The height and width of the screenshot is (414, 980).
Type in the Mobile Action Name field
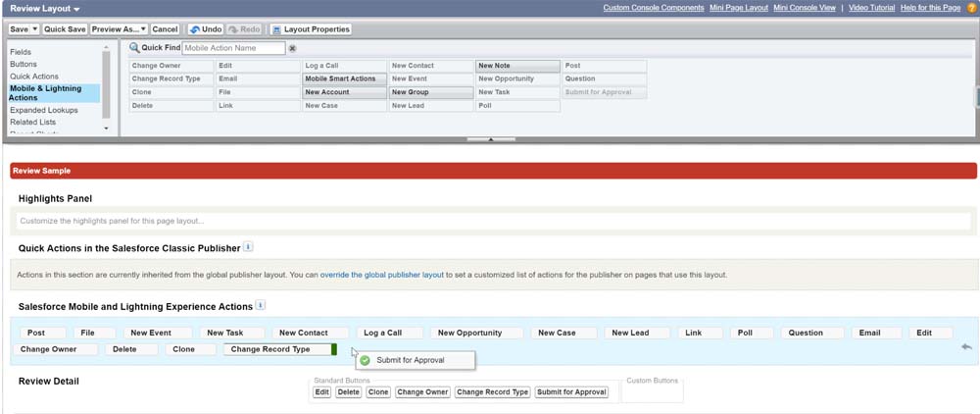pyautogui.click(x=233, y=48)
